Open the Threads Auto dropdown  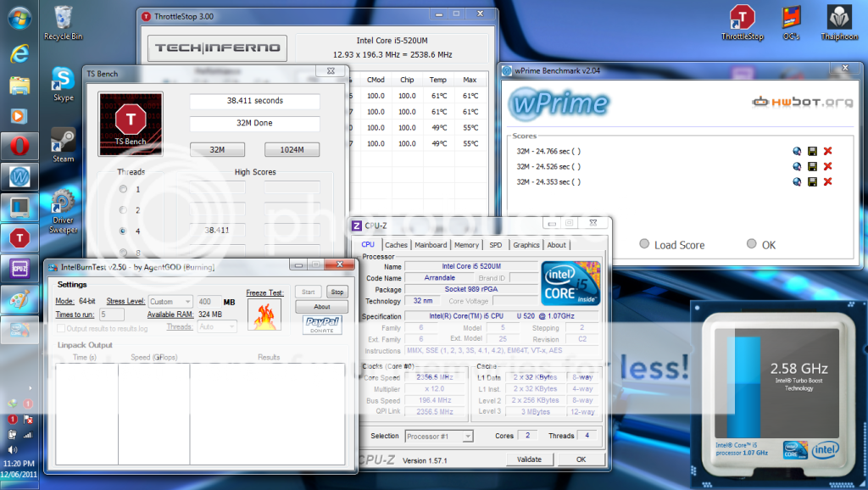(215, 326)
